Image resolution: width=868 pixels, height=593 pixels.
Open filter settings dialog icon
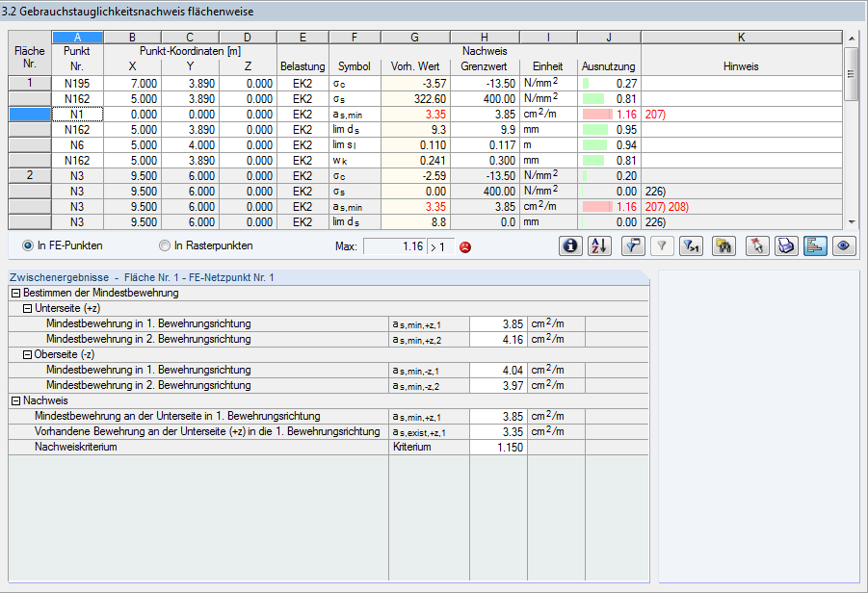pos(633,245)
